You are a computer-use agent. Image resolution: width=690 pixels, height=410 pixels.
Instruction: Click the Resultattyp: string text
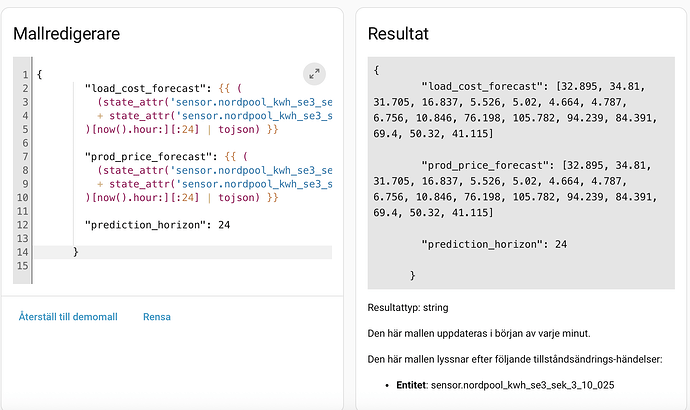tap(408, 308)
